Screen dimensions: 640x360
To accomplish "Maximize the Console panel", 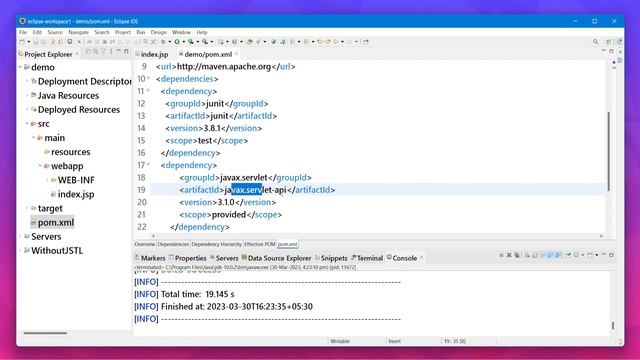I will pyautogui.click(x=611, y=255).
